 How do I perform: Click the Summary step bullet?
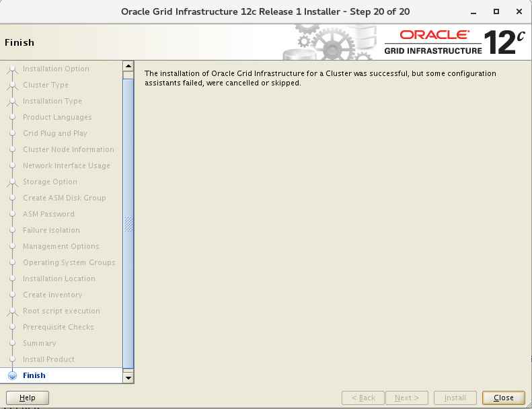pyautogui.click(x=13, y=343)
